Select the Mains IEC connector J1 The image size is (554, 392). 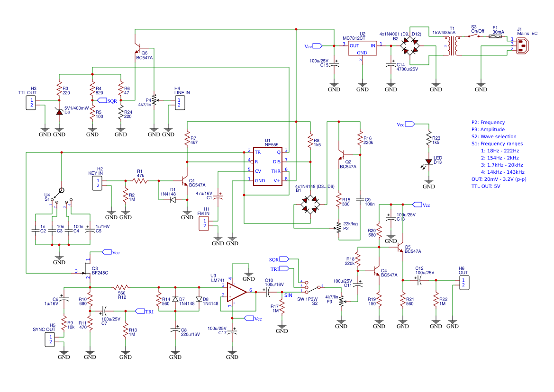tap(522, 46)
